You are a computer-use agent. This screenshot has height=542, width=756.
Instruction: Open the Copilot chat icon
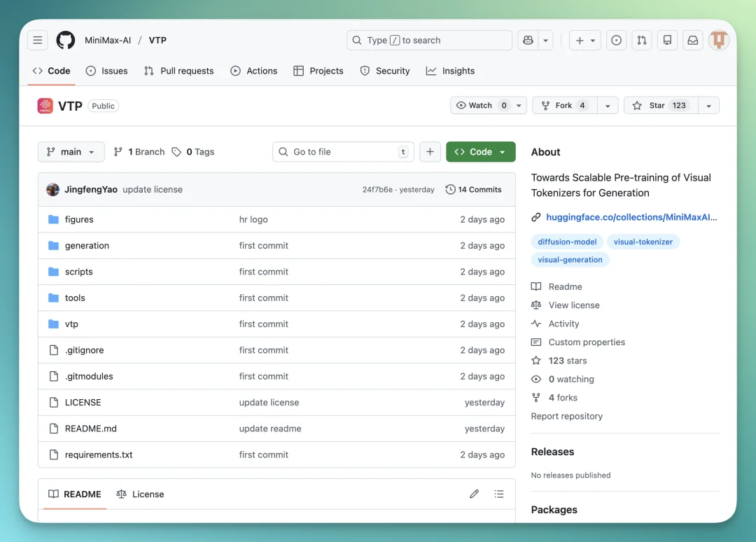tap(528, 41)
